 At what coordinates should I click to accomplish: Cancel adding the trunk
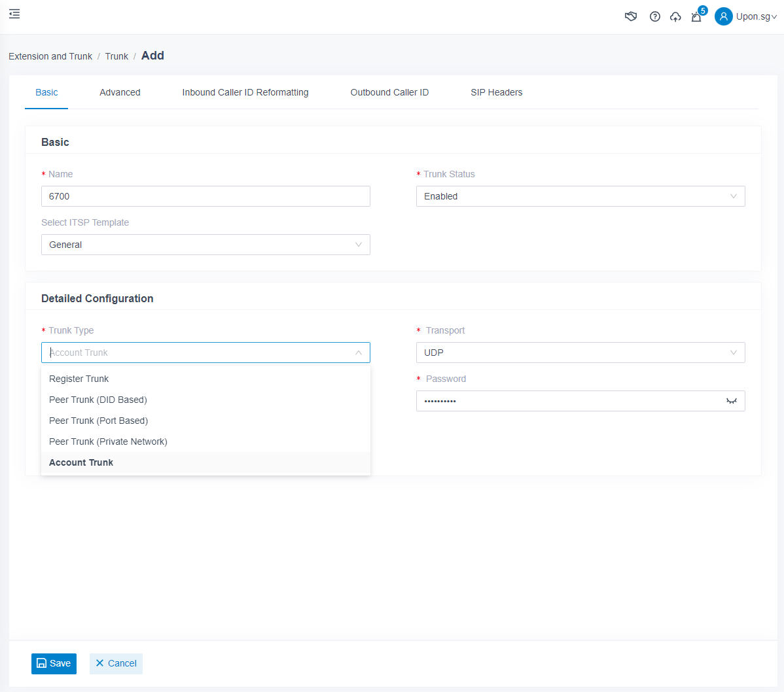(x=116, y=663)
